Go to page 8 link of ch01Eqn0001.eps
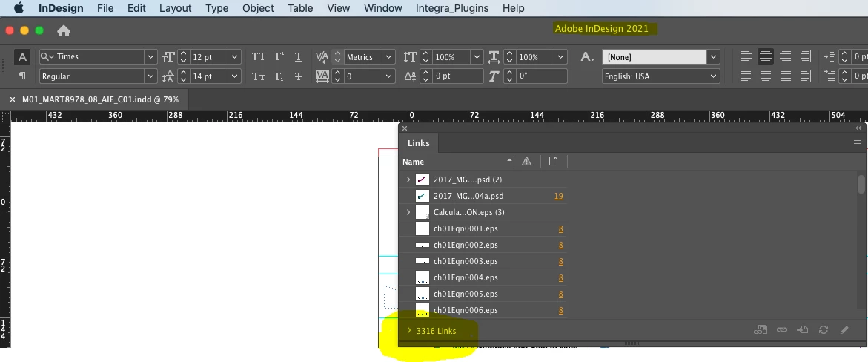This screenshot has height=362, width=868. pyautogui.click(x=561, y=229)
